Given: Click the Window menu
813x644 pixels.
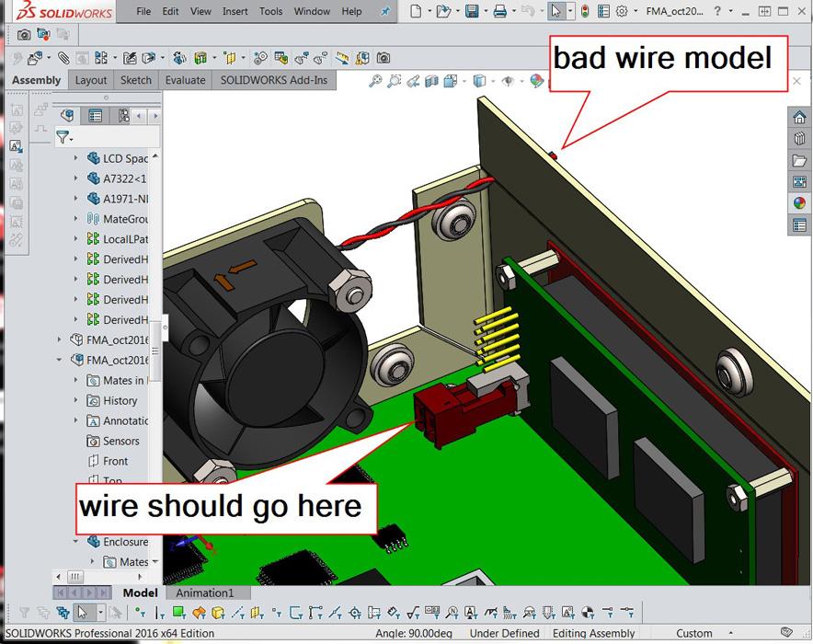Looking at the screenshot, I should coord(312,11).
